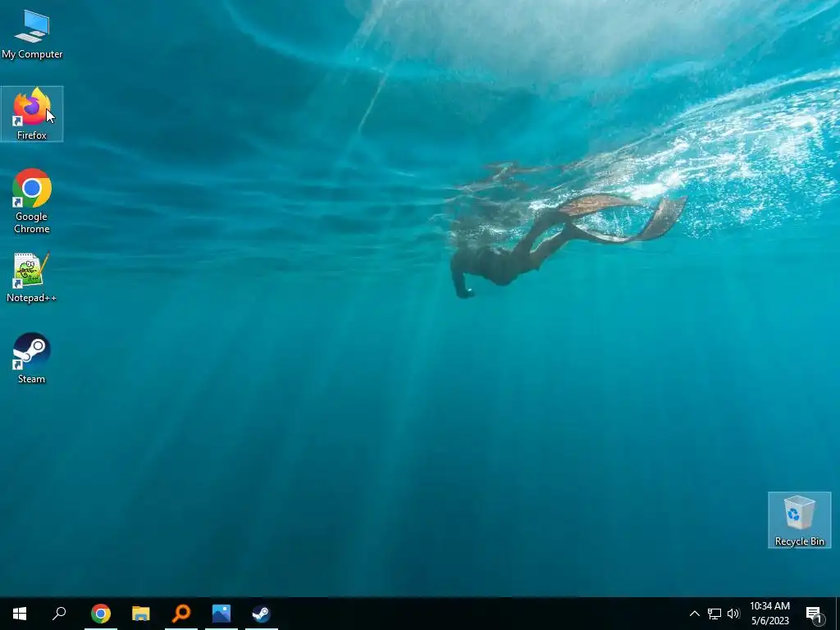840x630 pixels.
Task: Click the 'Notepad++' label text
Action: coord(31,298)
